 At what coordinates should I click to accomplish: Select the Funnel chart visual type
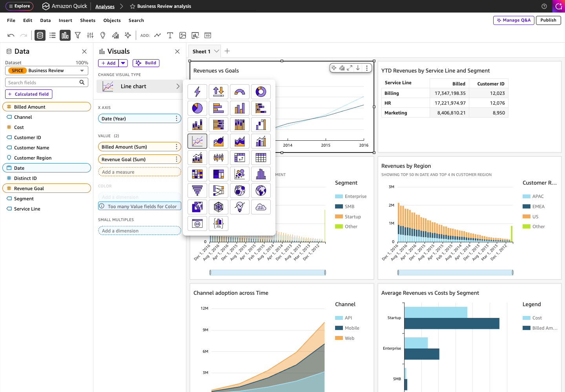click(197, 191)
